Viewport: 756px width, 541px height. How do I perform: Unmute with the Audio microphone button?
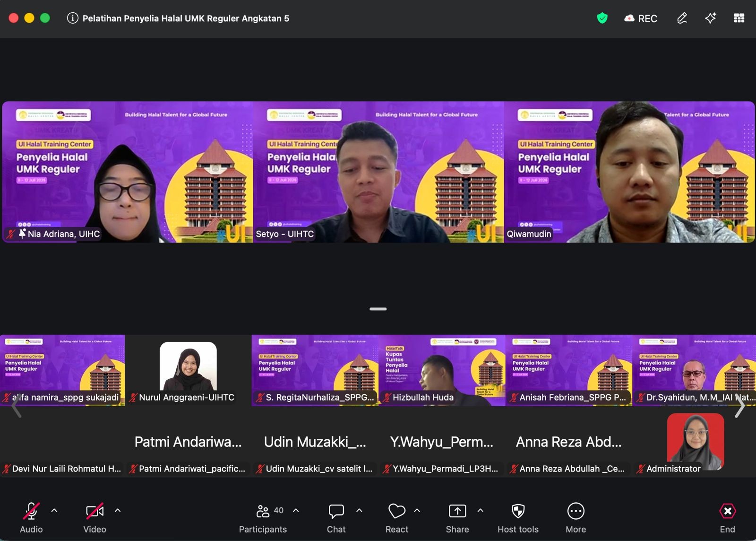31,517
